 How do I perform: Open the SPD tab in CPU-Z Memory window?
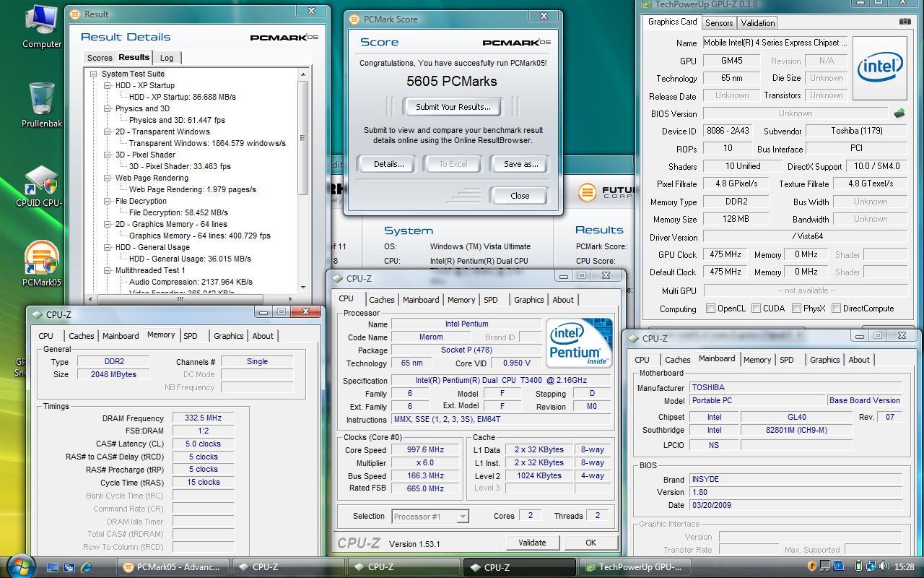(x=191, y=336)
